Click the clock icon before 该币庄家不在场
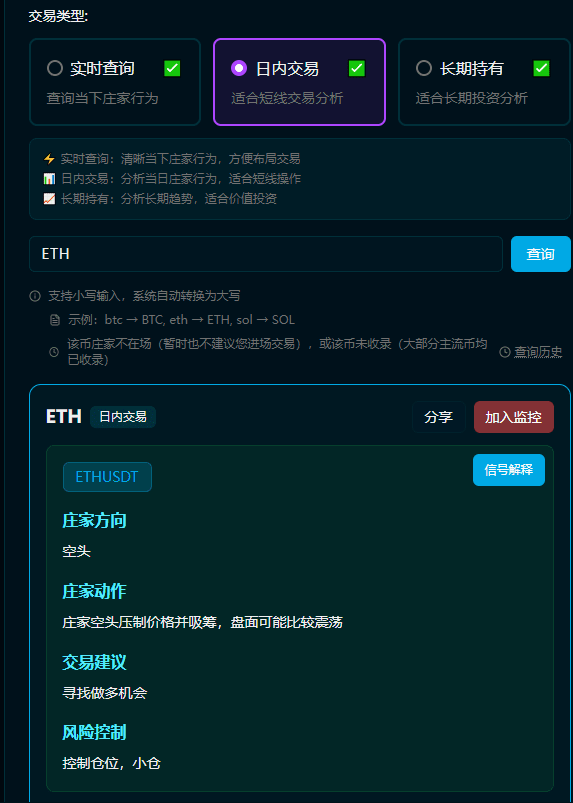573x803 pixels. pos(54,352)
